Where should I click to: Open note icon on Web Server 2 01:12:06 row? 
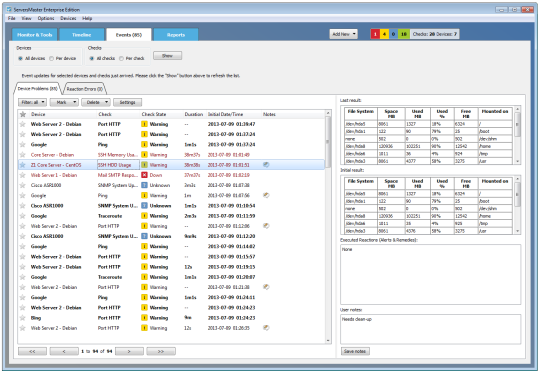266,226
